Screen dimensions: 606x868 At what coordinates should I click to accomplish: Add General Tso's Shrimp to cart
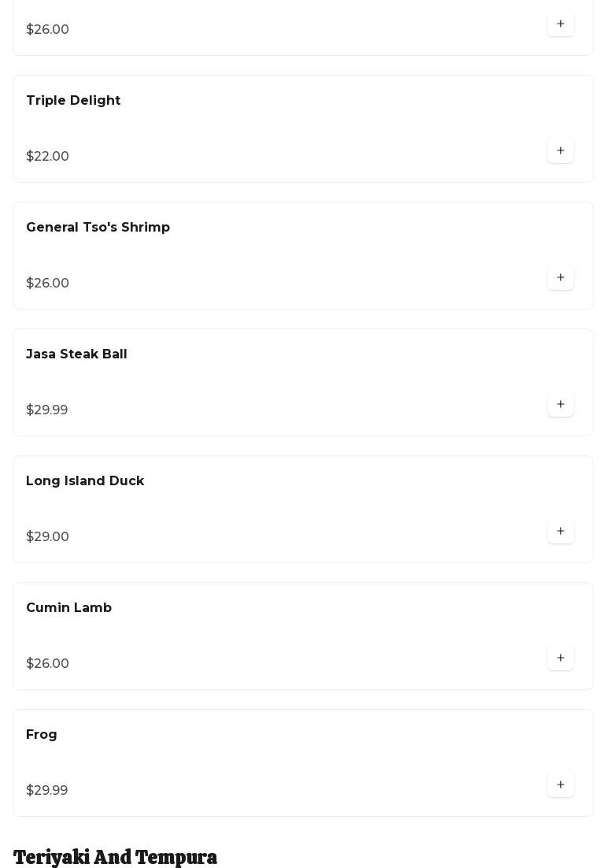(x=560, y=277)
